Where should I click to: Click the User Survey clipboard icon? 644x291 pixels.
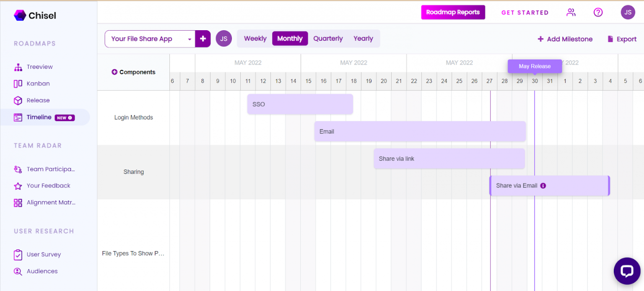point(18,255)
